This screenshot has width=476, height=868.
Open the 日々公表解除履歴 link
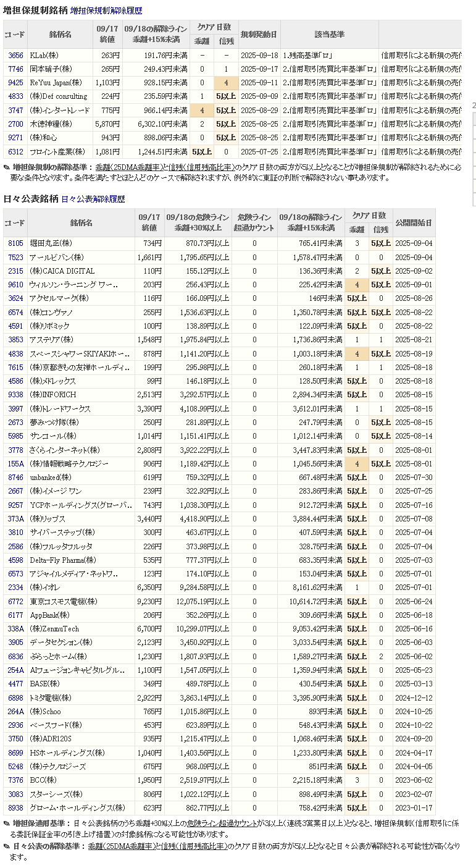point(93,199)
